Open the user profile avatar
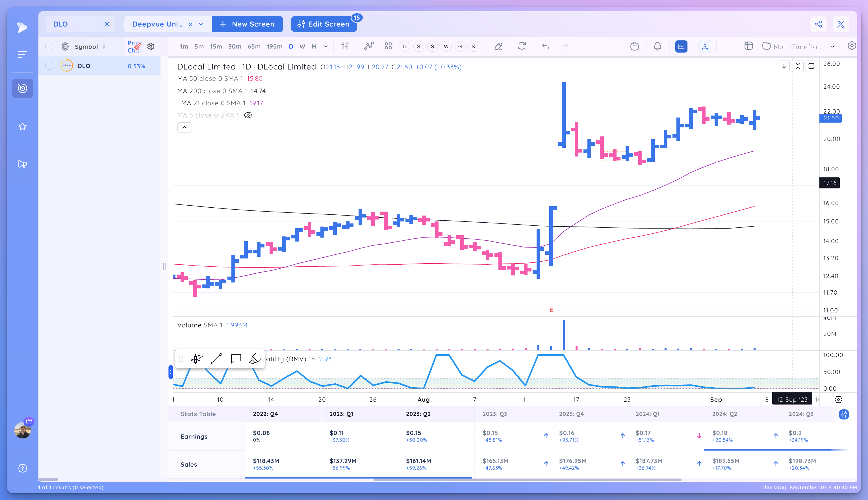868x500 pixels. click(23, 430)
